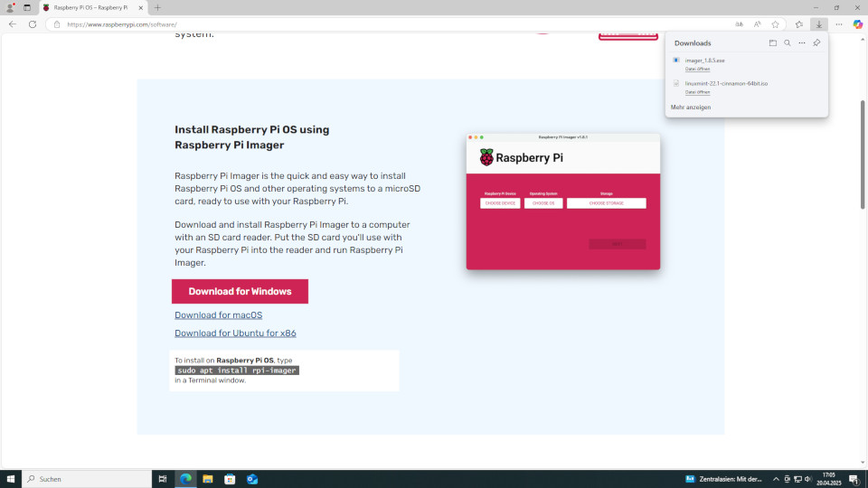
Task: Click the scrollbar down arrow
Action: tap(863, 463)
